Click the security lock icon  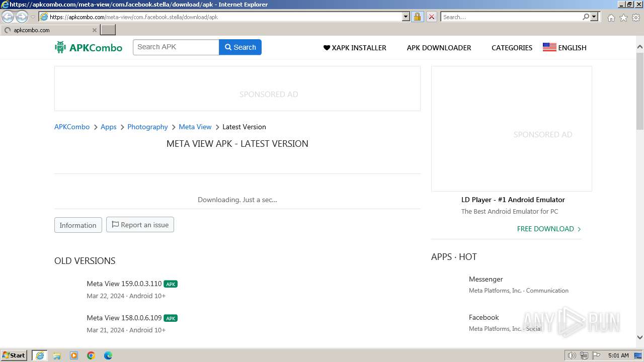[417, 17]
